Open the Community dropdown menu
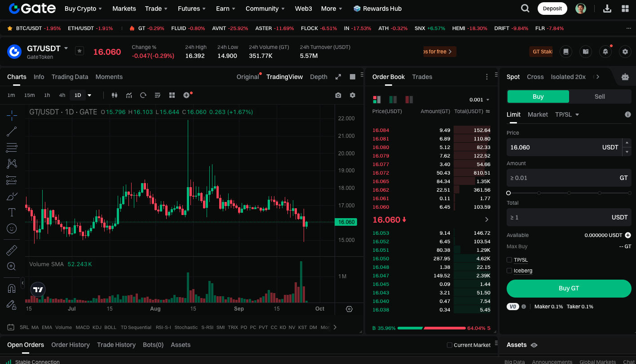Screen dimensions: 636x364 (265, 9)
